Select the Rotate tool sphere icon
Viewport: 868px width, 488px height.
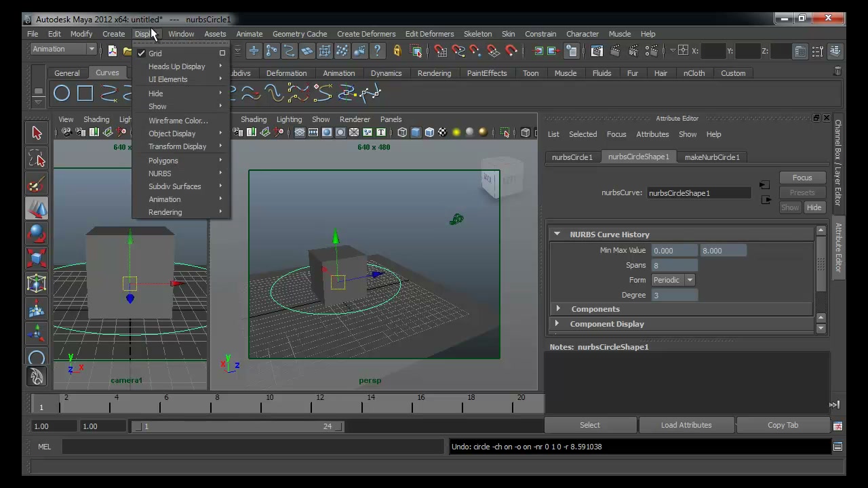(37, 234)
